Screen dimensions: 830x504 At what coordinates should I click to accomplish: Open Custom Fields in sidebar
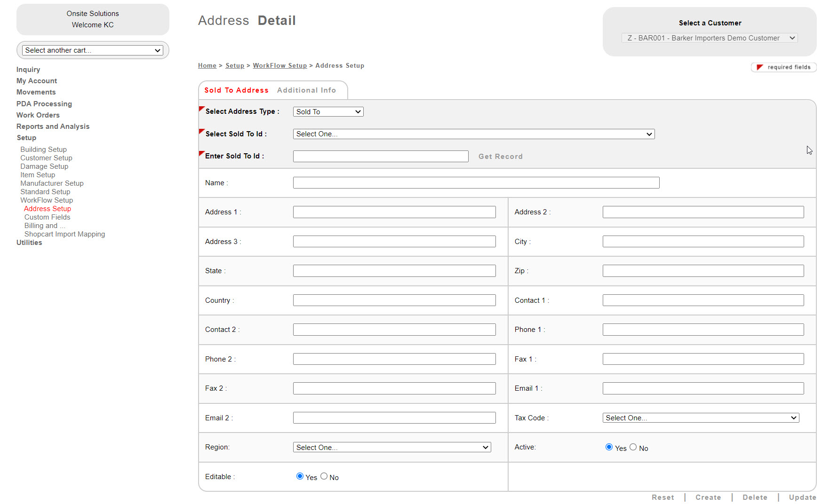pyautogui.click(x=47, y=217)
